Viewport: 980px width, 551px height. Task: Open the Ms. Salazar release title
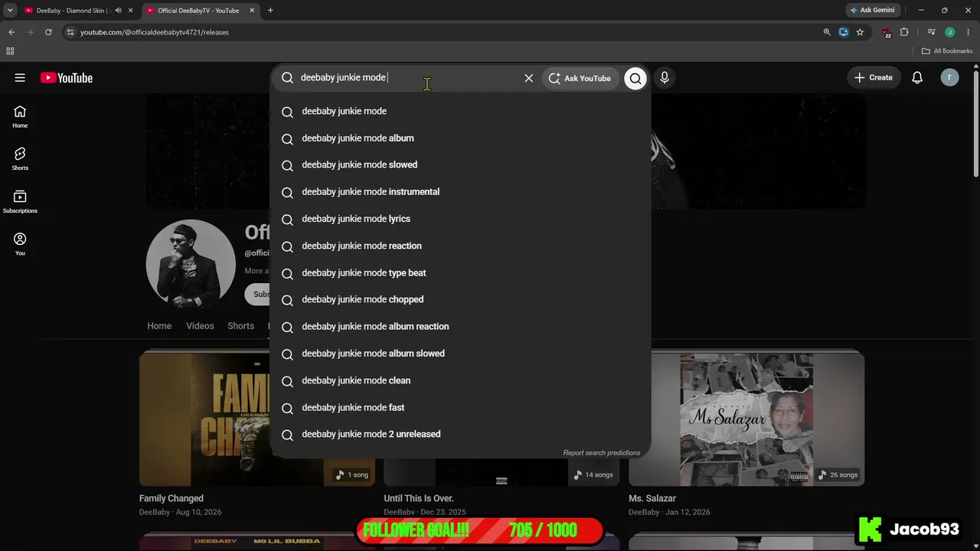(x=652, y=498)
